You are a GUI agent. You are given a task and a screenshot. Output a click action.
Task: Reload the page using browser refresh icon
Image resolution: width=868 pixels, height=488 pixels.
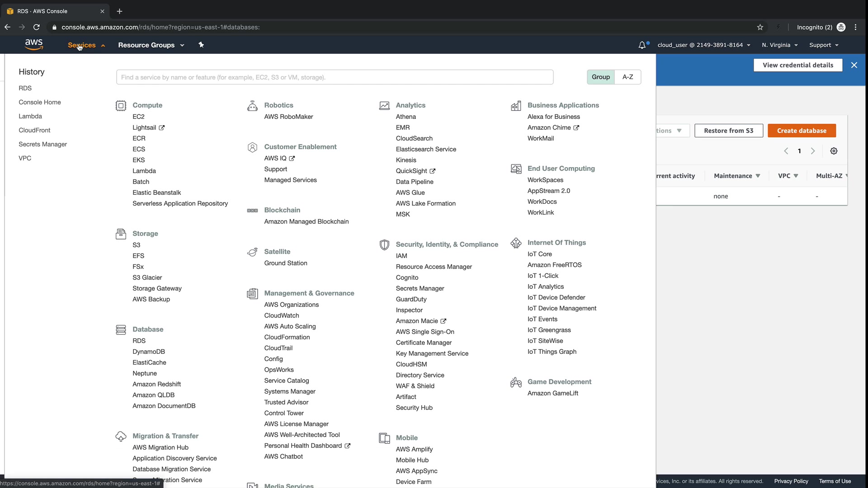point(37,27)
